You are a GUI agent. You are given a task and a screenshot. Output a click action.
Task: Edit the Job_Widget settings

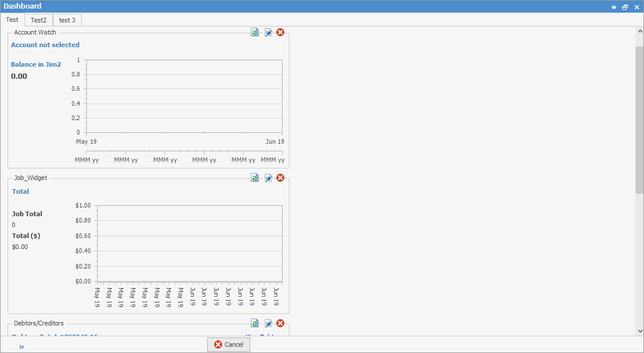pos(268,178)
